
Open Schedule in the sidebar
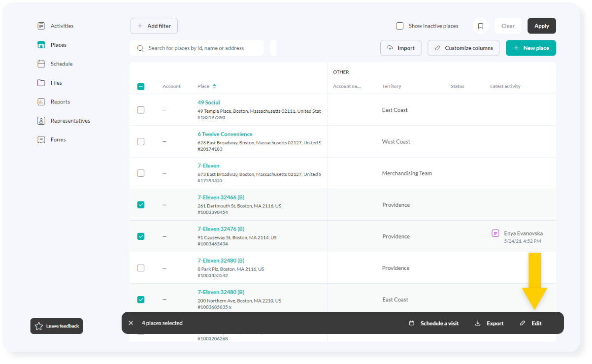point(61,64)
